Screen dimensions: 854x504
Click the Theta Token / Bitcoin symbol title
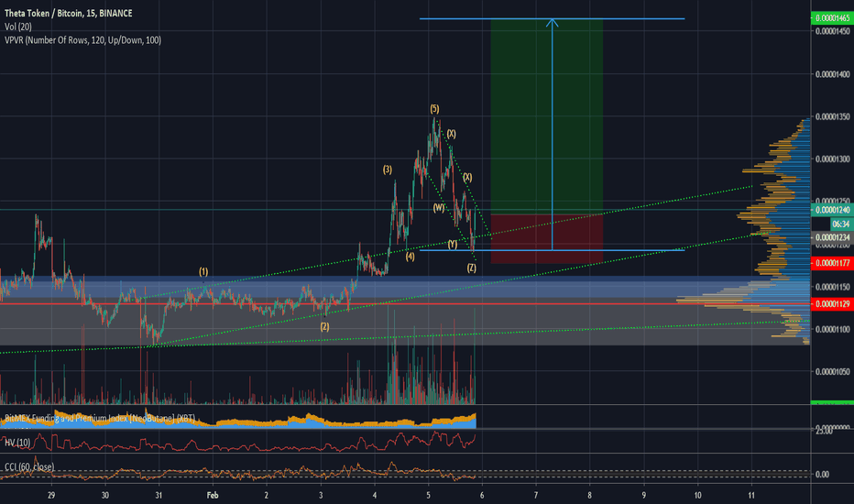[x=68, y=13]
